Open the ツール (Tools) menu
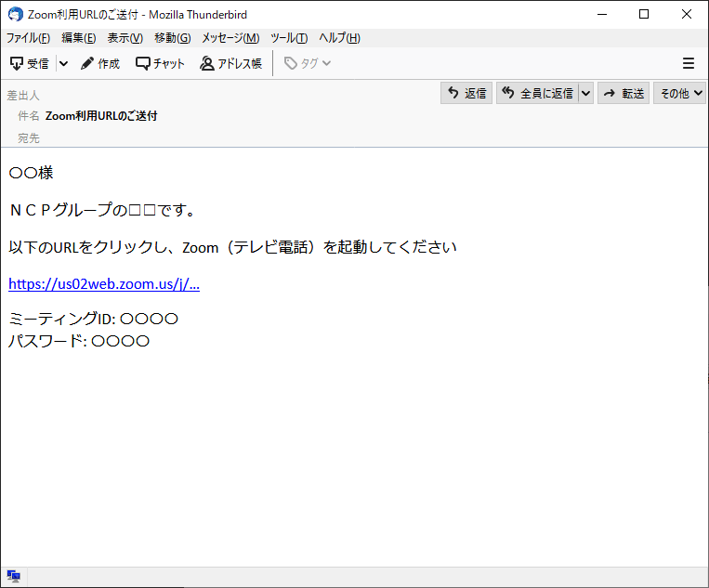The image size is (709, 588). pyautogui.click(x=288, y=38)
